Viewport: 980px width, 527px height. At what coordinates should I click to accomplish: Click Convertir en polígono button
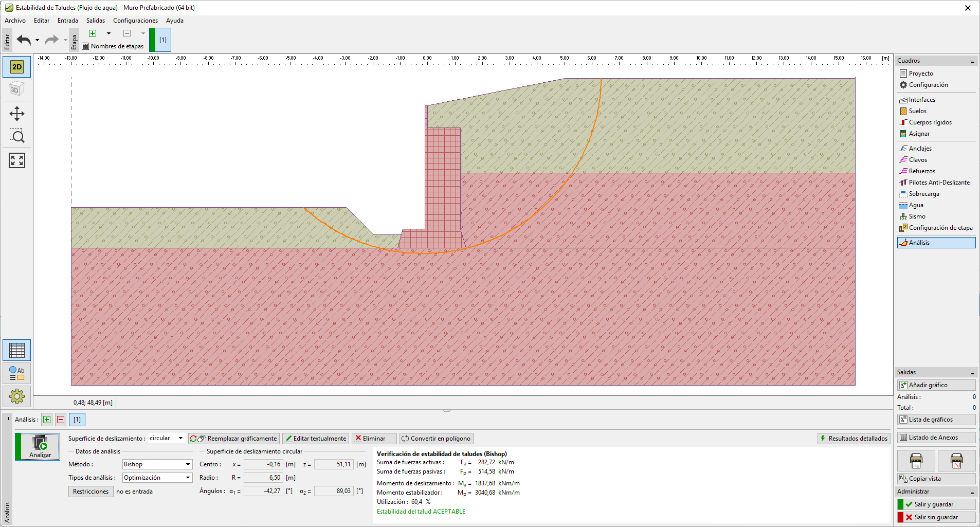[x=436, y=439]
